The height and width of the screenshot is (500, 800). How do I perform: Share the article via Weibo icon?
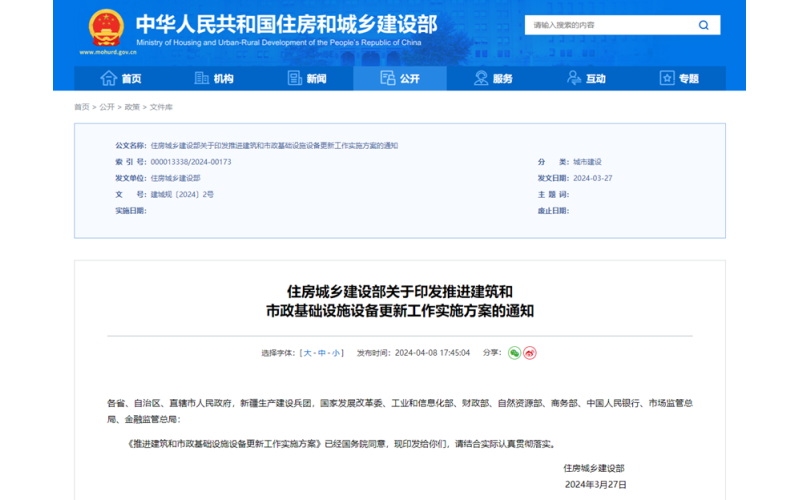tap(530, 353)
